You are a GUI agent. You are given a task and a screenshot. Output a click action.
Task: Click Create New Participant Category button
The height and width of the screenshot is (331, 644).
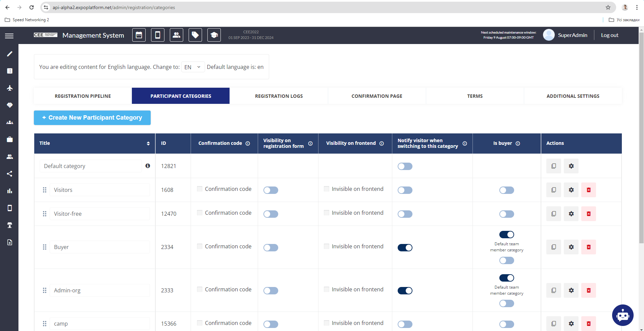point(92,118)
